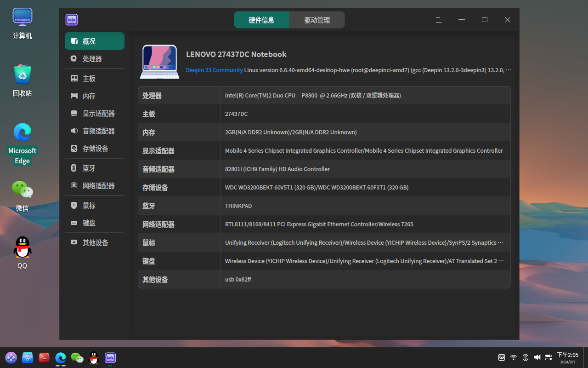Select the usb 0x82ff row
The image size is (588, 368).
tap(324, 279)
